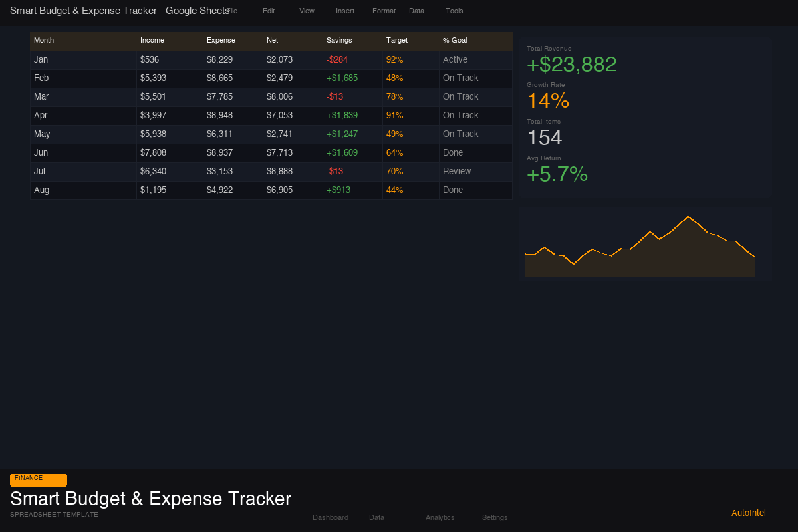Open the Format menu
798x532 pixels.
coord(384,11)
